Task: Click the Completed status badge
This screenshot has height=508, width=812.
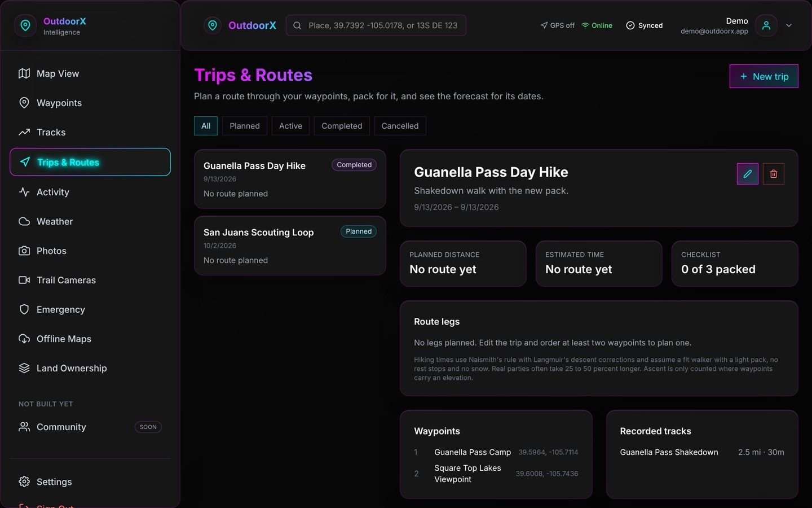Action: pyautogui.click(x=354, y=165)
